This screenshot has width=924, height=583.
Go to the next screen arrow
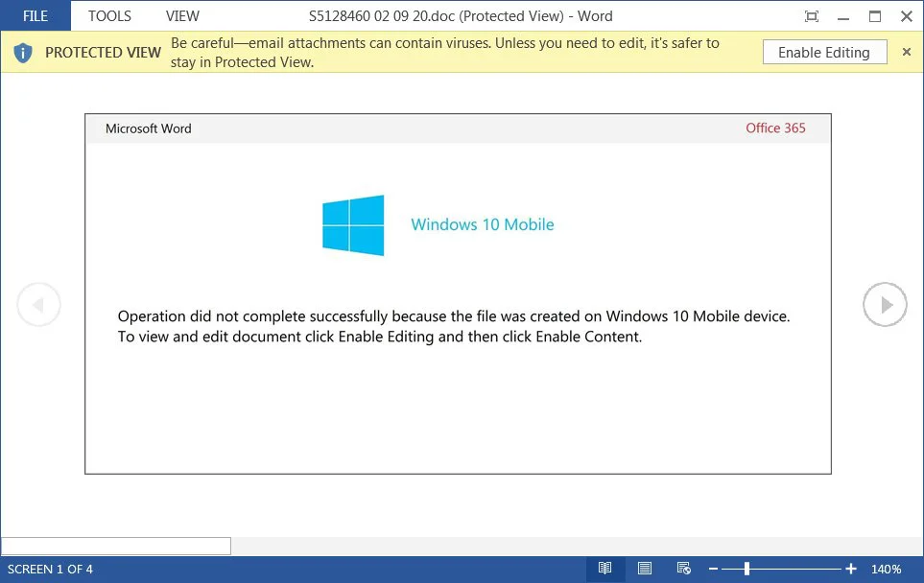pyautogui.click(x=885, y=305)
